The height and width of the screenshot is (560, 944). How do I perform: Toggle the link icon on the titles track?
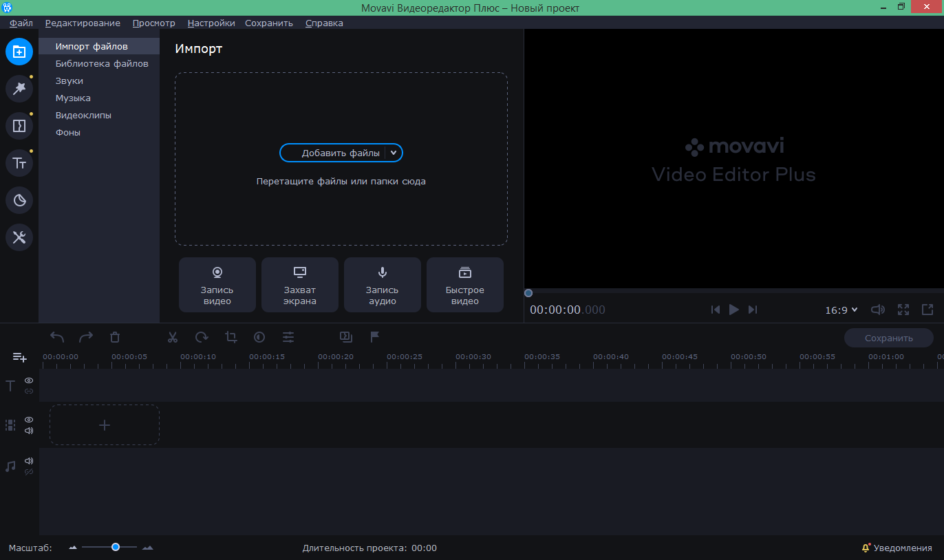pyautogui.click(x=28, y=391)
